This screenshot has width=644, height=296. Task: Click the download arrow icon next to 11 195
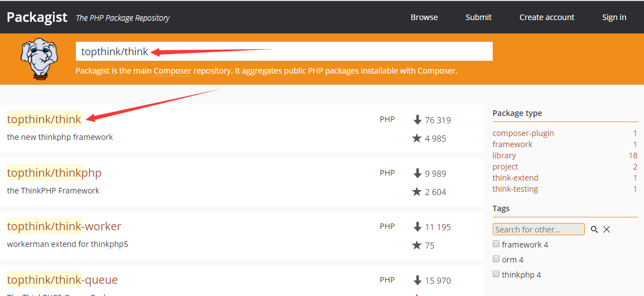coord(417,227)
